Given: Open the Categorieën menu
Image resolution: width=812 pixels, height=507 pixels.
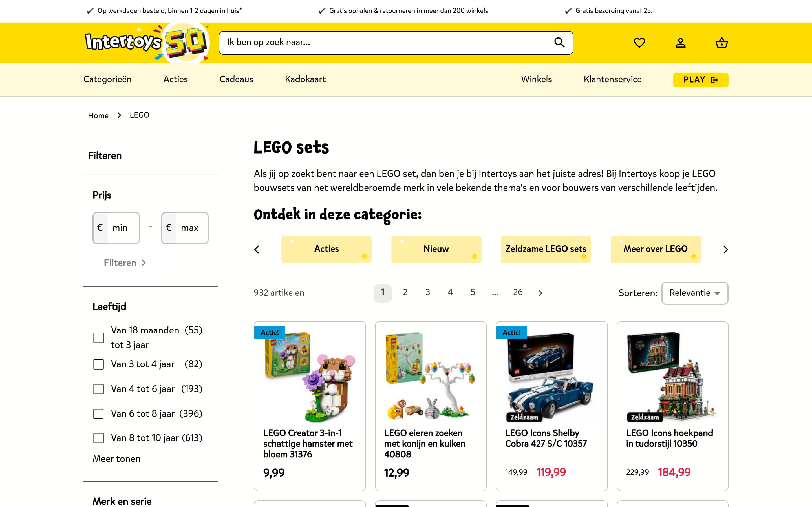Looking at the screenshot, I should click(107, 79).
